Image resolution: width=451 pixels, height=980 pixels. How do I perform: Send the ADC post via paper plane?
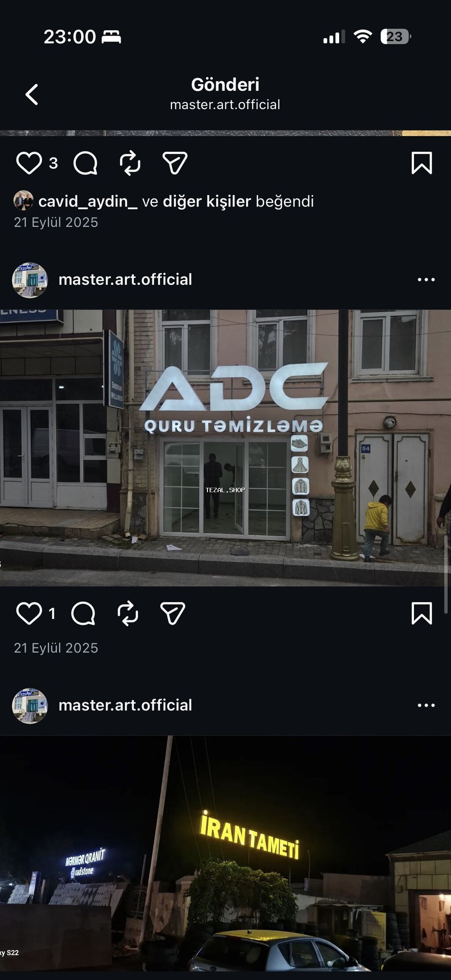173,613
